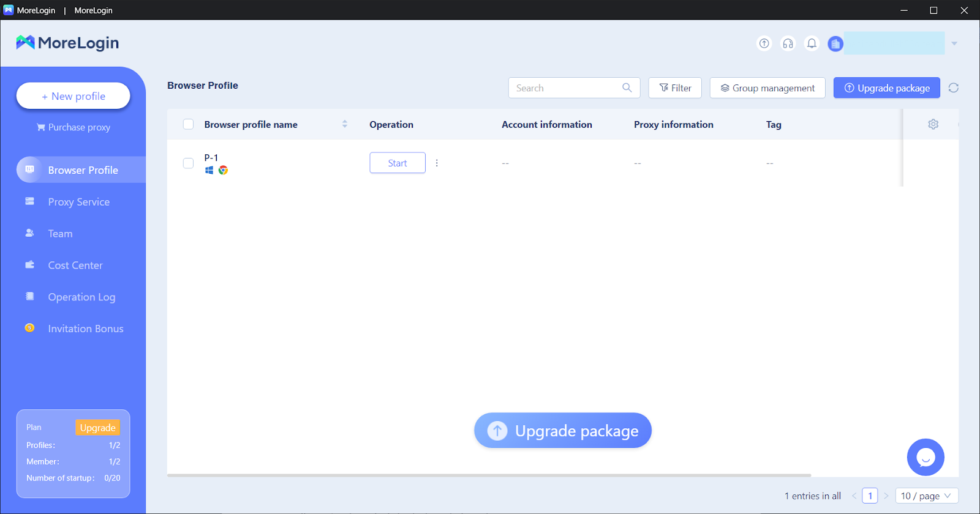The width and height of the screenshot is (980, 514).
Task: Open the 10 / page dropdown
Action: (927, 496)
